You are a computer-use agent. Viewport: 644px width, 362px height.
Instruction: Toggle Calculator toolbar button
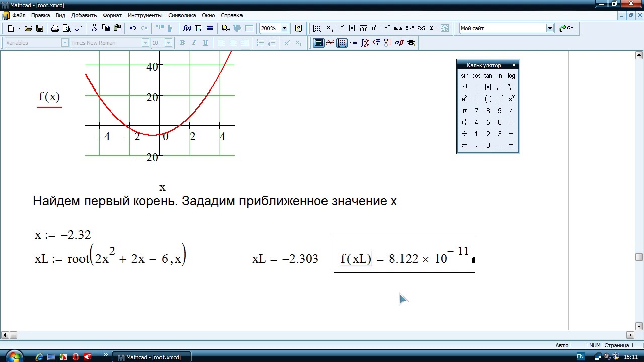(318, 43)
